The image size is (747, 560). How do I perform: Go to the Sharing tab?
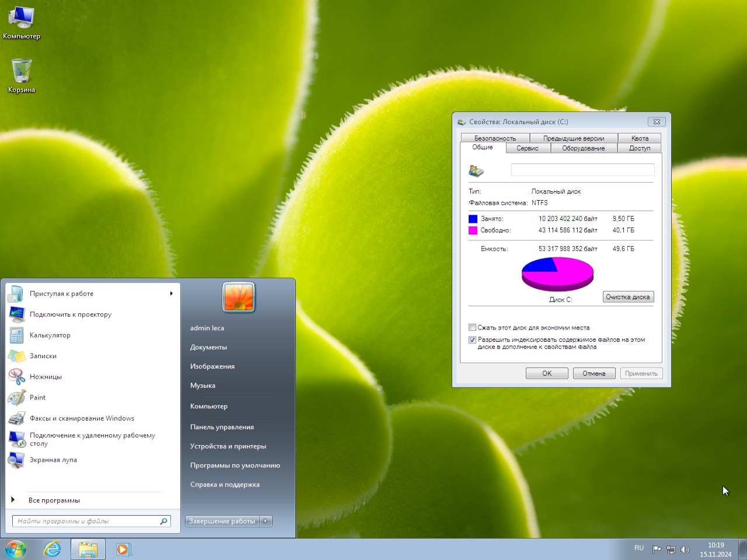pyautogui.click(x=640, y=148)
